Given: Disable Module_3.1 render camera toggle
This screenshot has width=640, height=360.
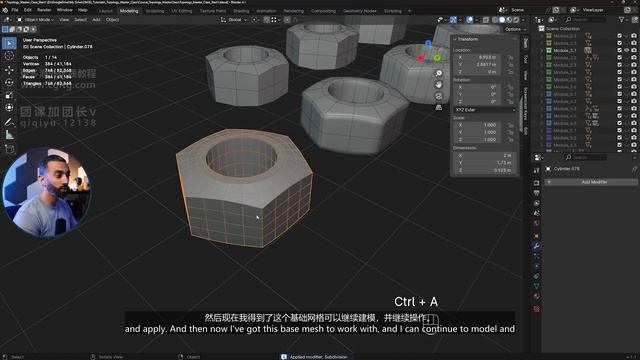Looking at the screenshot, I should pyautogui.click(x=634, y=51).
